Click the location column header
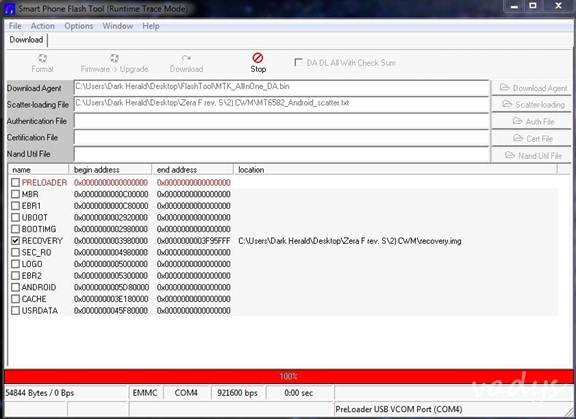The image size is (576, 419). 395,170
